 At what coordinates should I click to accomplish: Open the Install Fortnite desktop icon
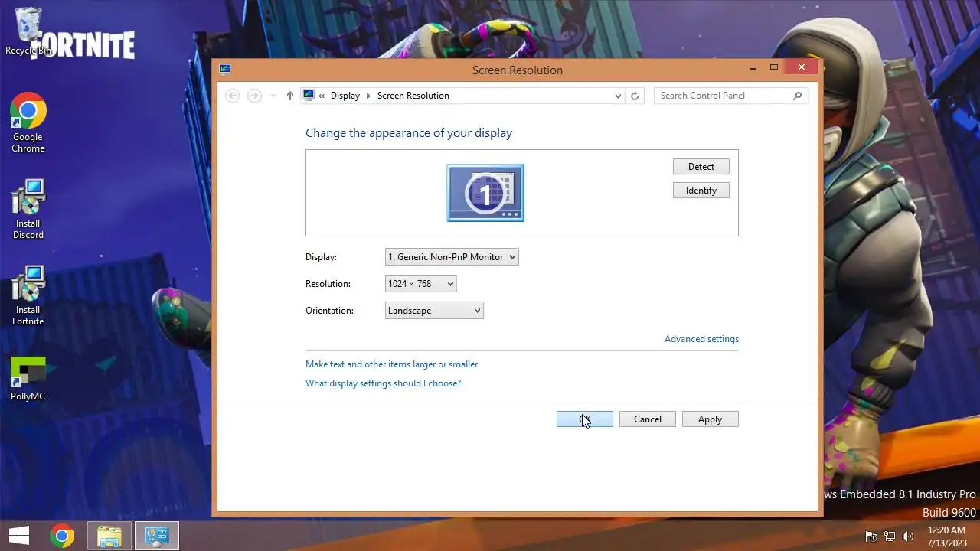coord(28,296)
